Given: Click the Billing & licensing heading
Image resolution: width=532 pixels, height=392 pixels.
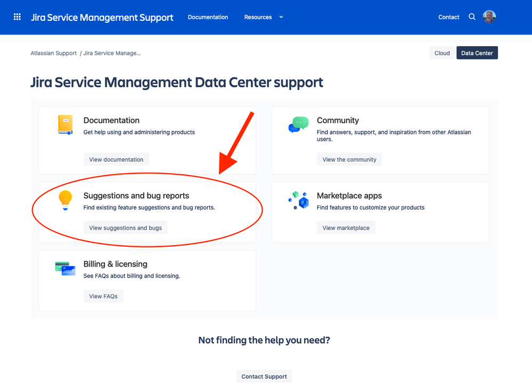Looking at the screenshot, I should pyautogui.click(x=116, y=264).
